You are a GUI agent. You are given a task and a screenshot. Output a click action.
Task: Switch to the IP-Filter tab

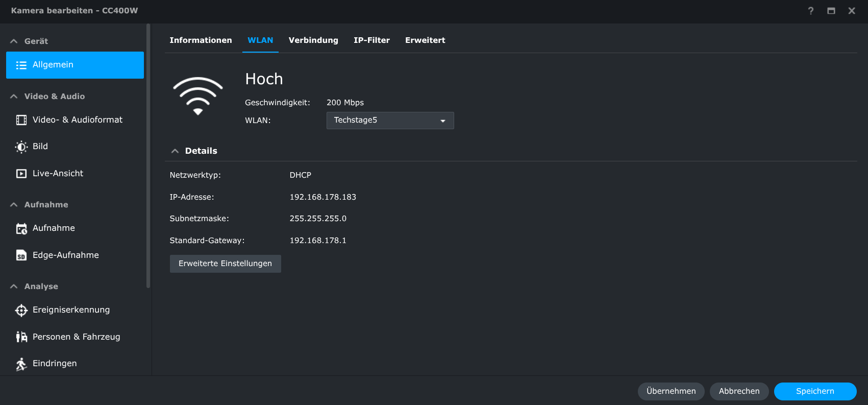click(371, 40)
